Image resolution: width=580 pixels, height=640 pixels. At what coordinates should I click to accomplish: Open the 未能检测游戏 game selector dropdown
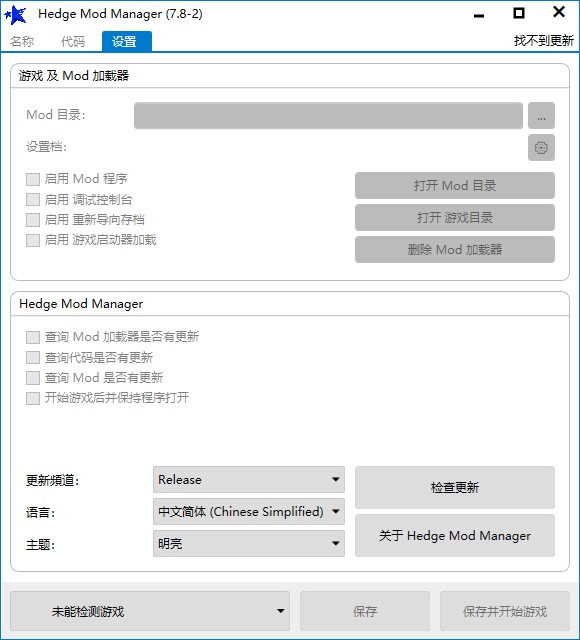[x=150, y=611]
